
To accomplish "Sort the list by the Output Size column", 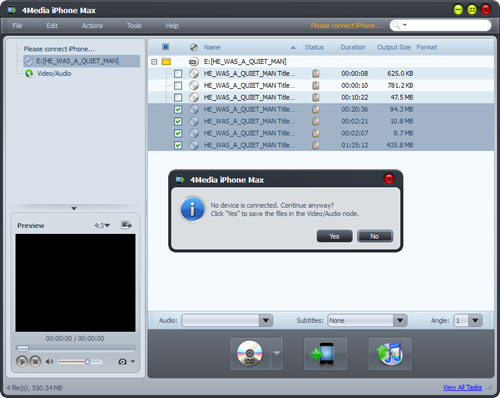I will pyautogui.click(x=394, y=47).
